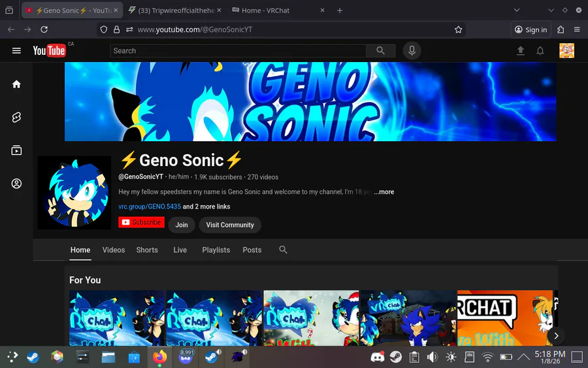
Task: Open Subscriptions from the sidebar
Action: point(16,150)
